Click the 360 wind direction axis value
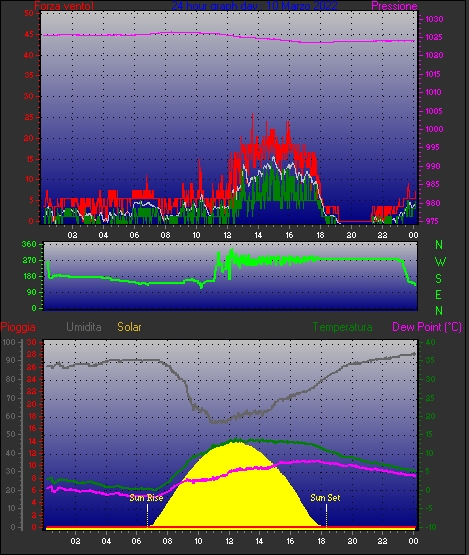Image resolution: width=469 pixels, height=555 pixels. pyautogui.click(x=29, y=244)
